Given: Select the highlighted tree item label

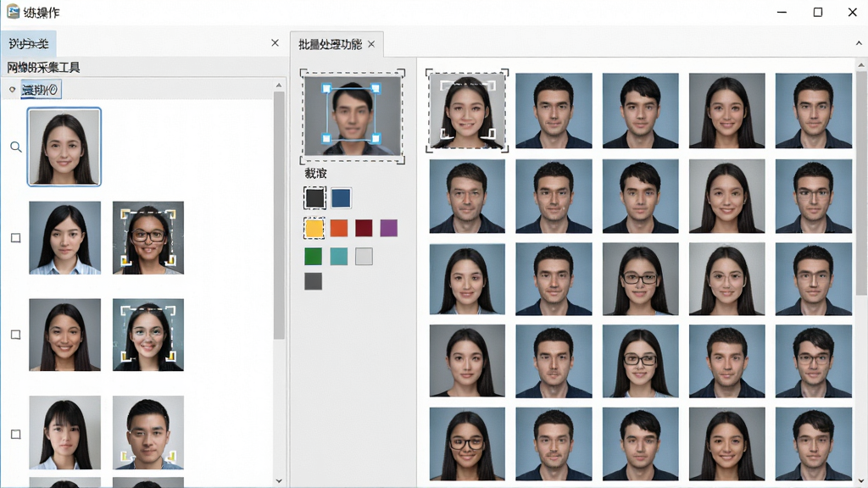Looking at the screenshot, I should pyautogui.click(x=40, y=89).
